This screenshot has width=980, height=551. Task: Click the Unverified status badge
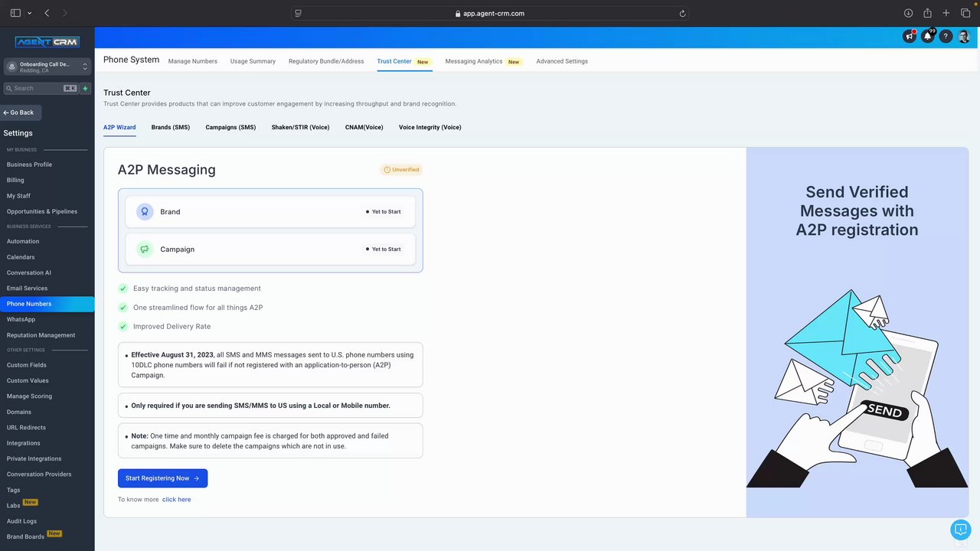(401, 170)
